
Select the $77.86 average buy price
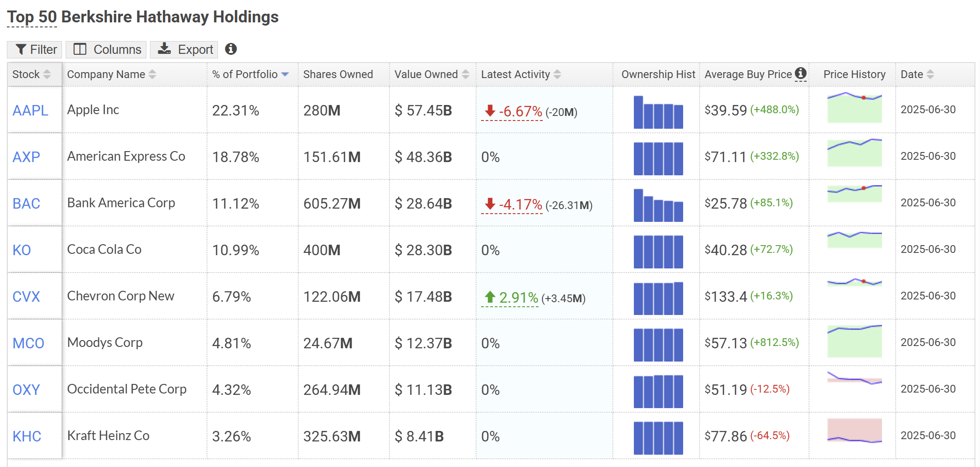(726, 436)
